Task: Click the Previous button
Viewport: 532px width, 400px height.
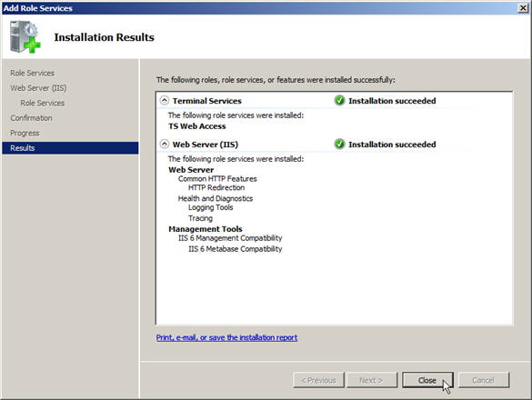Action: coord(318,380)
